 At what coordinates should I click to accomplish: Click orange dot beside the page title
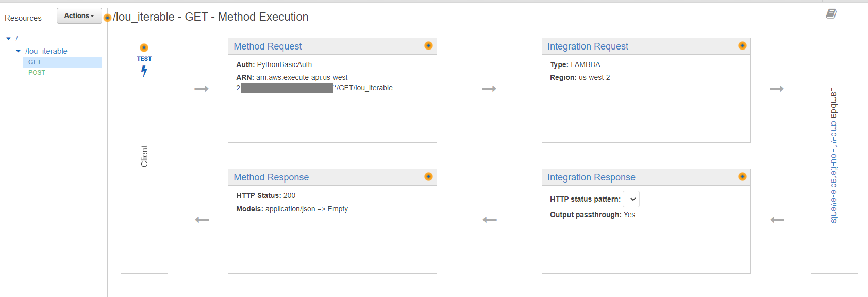click(x=107, y=18)
